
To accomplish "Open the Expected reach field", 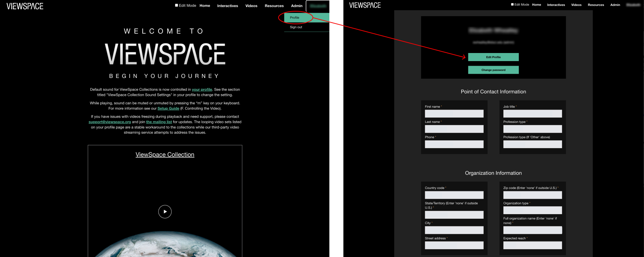I will (532, 245).
